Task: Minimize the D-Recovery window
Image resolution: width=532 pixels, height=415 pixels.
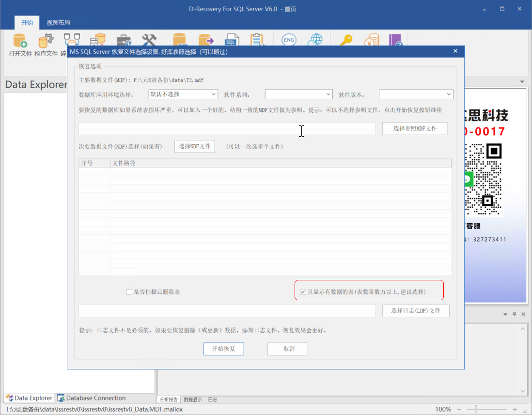Action: [x=485, y=9]
